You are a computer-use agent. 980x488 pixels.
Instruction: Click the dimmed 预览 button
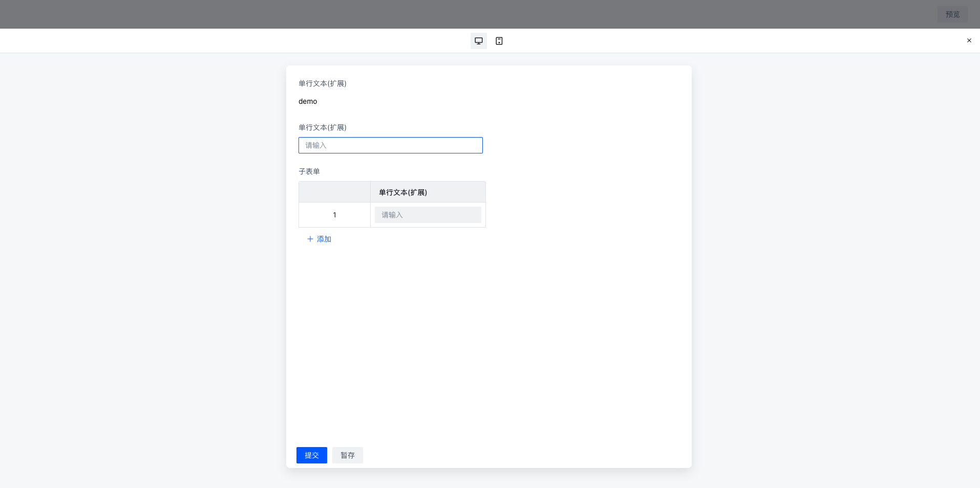(x=952, y=14)
